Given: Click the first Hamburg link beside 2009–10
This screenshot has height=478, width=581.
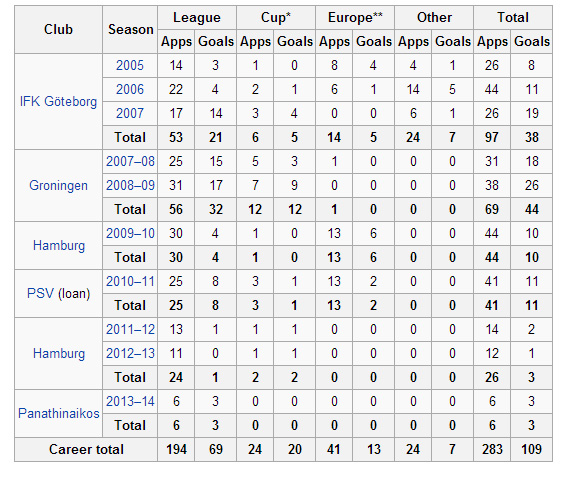Looking at the screenshot, I should [59, 245].
